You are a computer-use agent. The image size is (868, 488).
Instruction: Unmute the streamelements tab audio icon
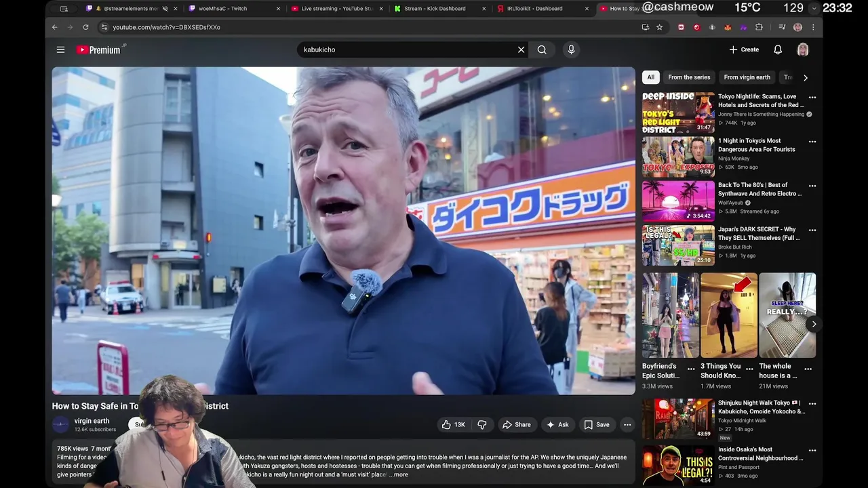[x=165, y=9]
